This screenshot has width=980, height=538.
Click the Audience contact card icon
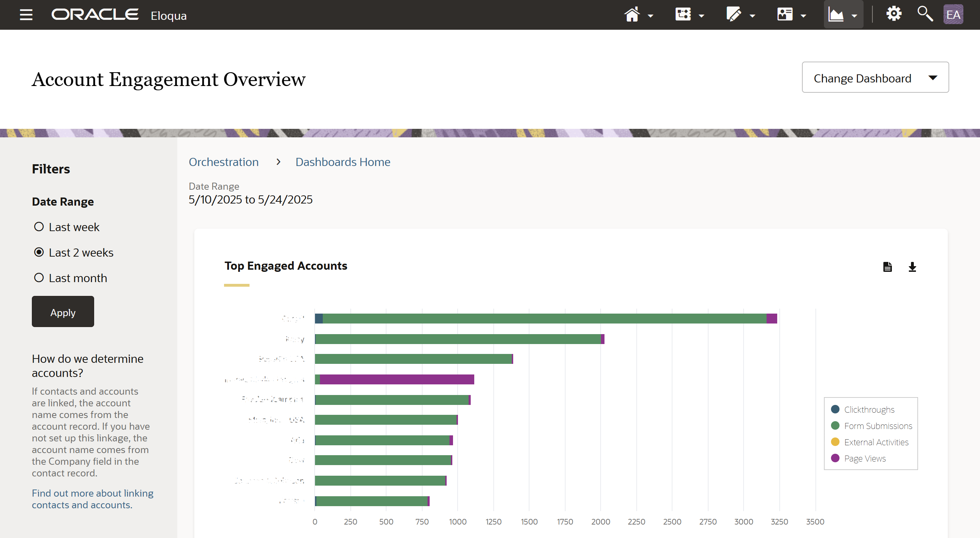coord(785,15)
